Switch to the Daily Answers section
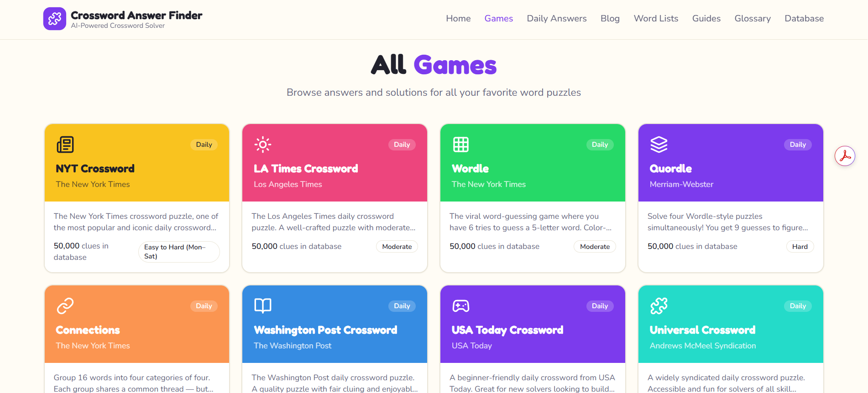The image size is (868, 393). 556,18
